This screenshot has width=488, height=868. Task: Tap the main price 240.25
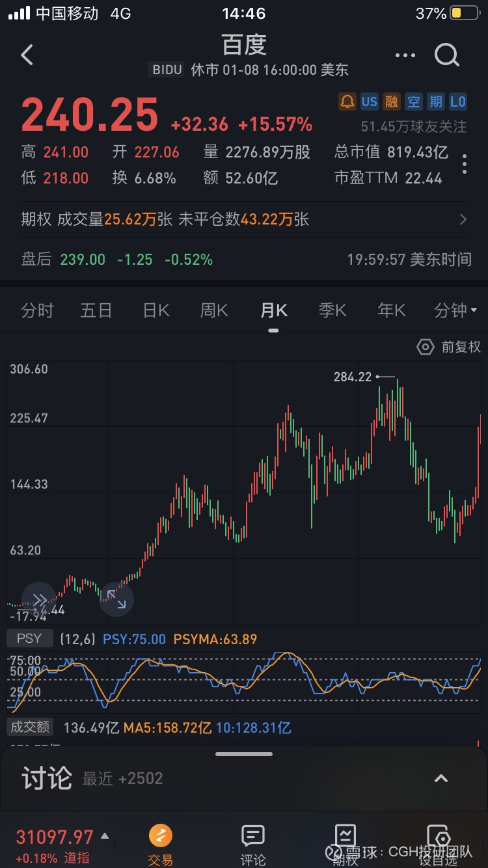[x=90, y=116]
